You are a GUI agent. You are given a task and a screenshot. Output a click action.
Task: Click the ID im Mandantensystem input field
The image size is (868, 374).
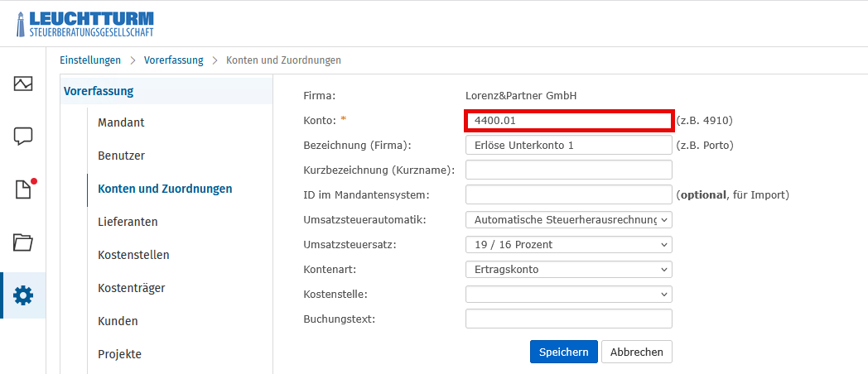click(x=568, y=194)
